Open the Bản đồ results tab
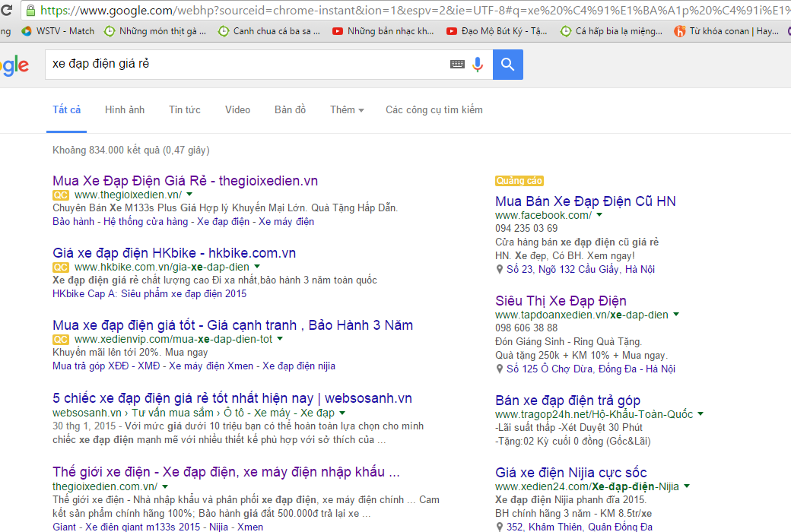 pos(290,110)
